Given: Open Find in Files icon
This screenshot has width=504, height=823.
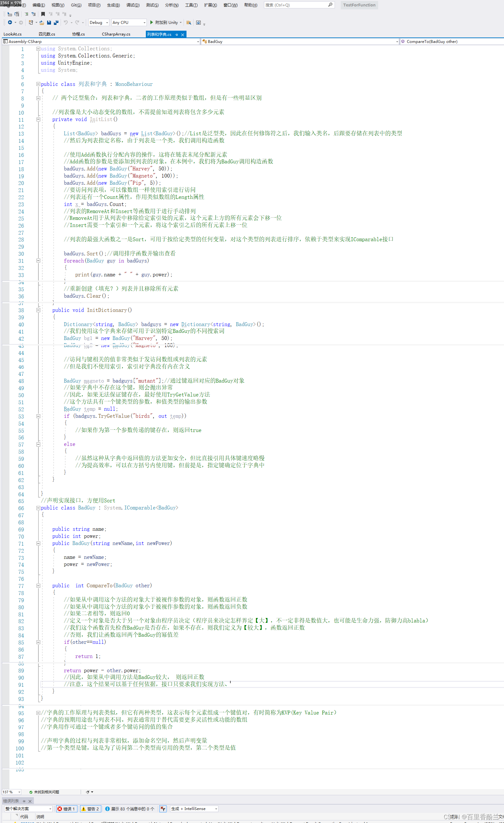Looking at the screenshot, I should (188, 22).
